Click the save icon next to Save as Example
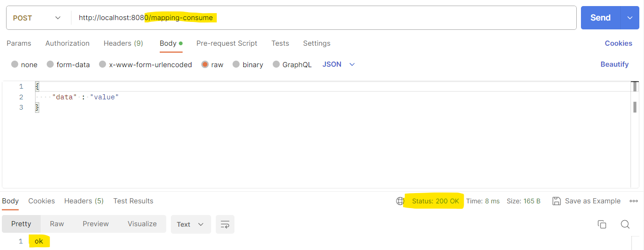The image size is (644, 250). 556,201
